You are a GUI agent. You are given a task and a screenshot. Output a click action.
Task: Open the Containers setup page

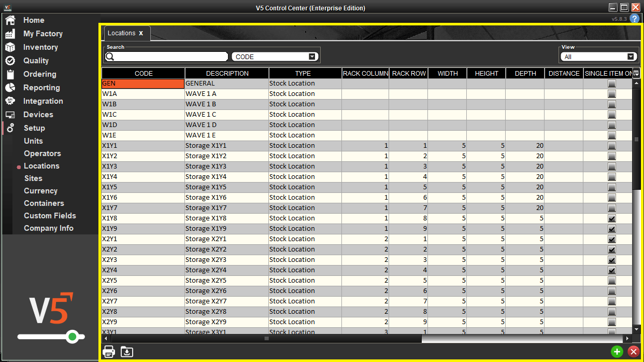44,203
